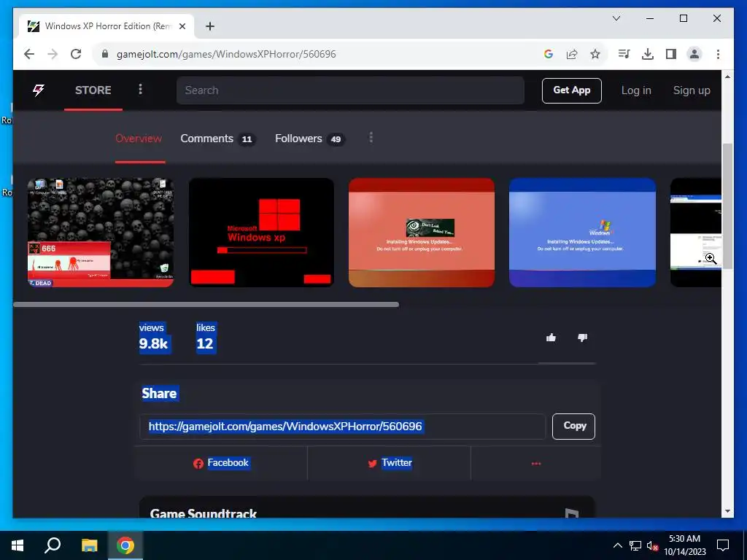
Task: Click the scroll down arrow of page
Action: (727, 511)
